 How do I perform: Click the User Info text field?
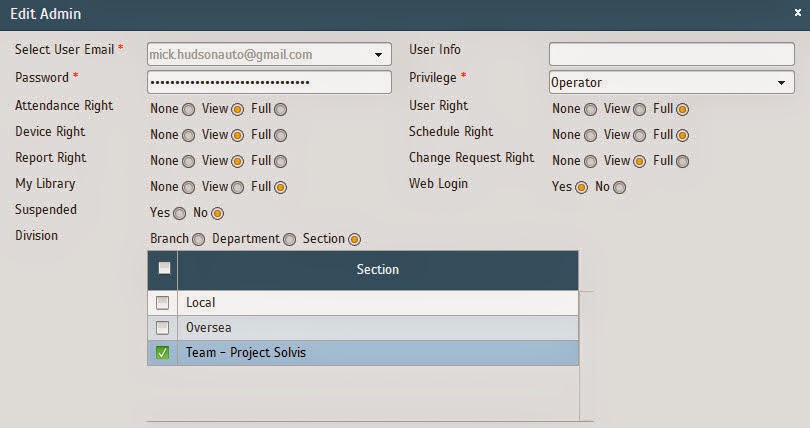pos(671,54)
